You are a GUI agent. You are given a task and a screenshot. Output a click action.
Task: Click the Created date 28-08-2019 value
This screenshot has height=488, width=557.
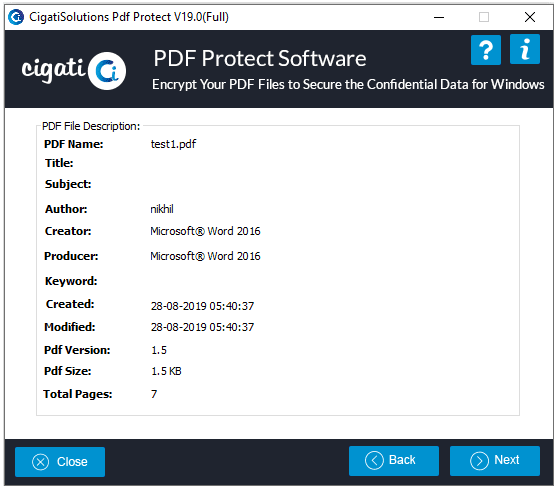[x=202, y=306]
